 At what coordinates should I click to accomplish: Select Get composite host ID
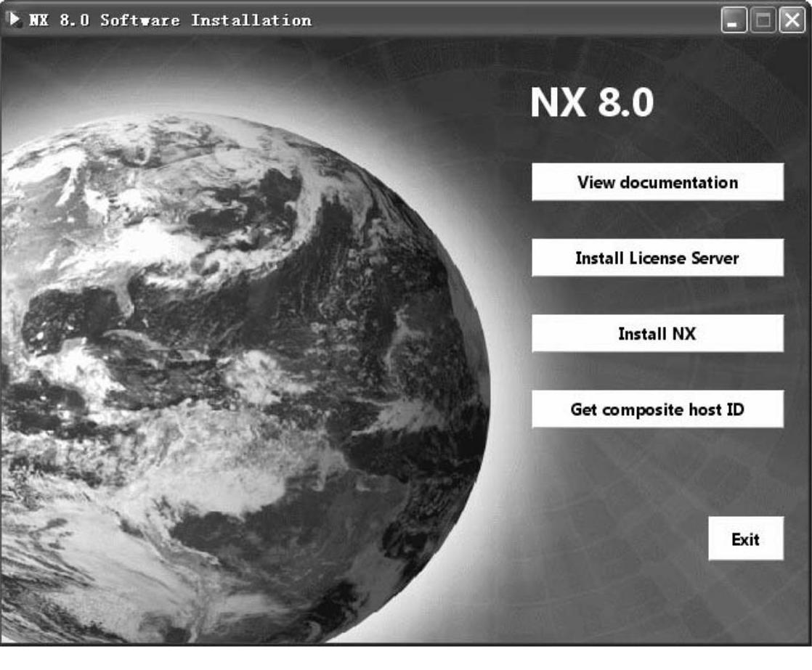pyautogui.click(x=658, y=409)
